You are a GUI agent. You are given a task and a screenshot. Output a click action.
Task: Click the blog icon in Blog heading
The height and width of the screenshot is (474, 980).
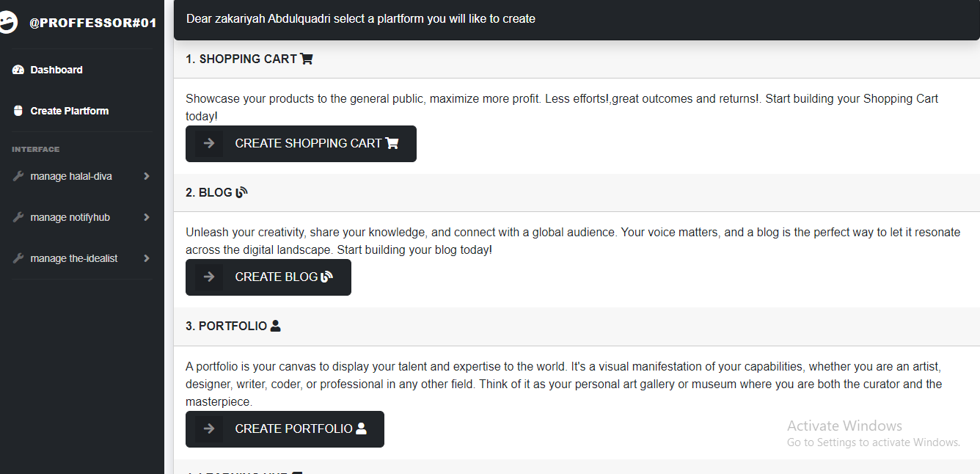click(241, 192)
